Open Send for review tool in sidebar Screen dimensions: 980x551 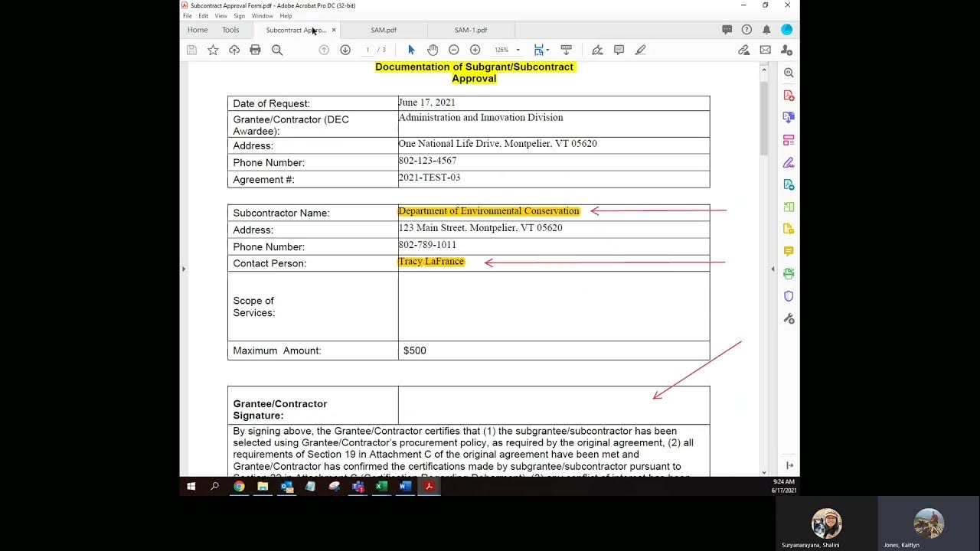789,184
